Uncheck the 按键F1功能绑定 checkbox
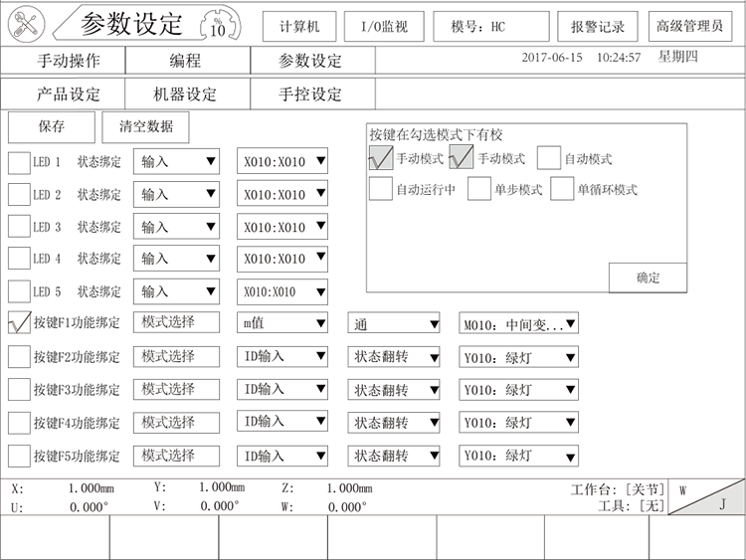The image size is (746, 560). click(x=20, y=323)
